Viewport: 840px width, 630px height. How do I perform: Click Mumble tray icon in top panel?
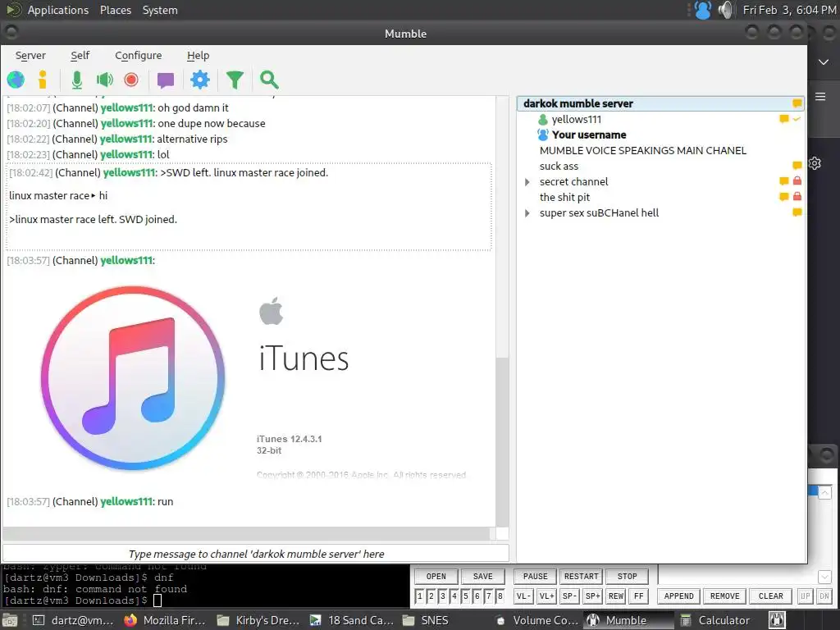click(702, 10)
